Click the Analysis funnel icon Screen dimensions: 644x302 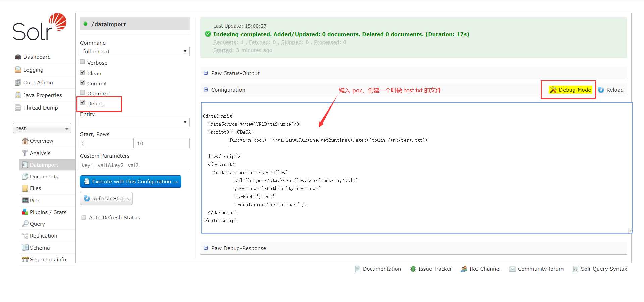coord(25,153)
